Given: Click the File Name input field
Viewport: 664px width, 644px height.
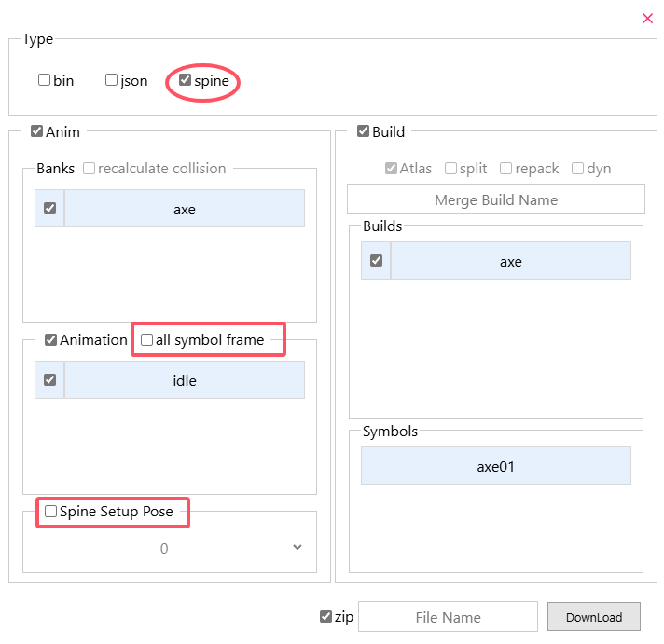Looking at the screenshot, I should click(448, 617).
